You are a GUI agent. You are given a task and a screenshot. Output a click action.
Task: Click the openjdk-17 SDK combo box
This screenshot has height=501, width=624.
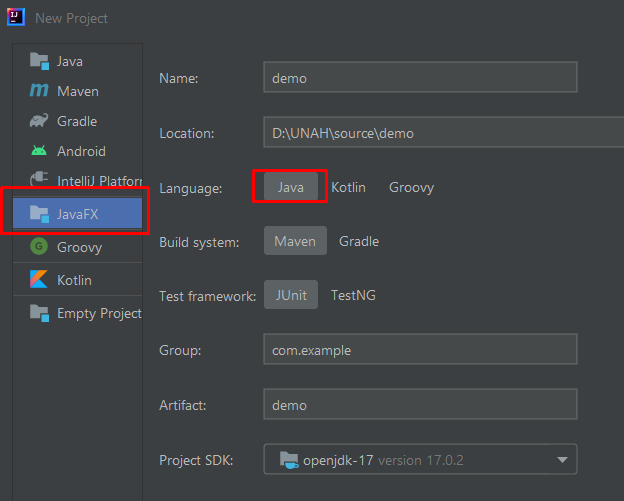coord(420,459)
